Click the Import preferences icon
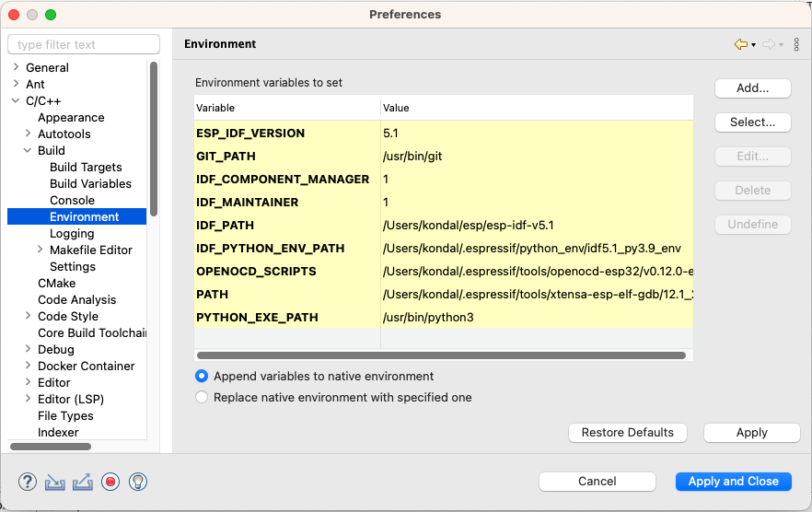Viewport: 812px width, 512px height. pyautogui.click(x=55, y=482)
